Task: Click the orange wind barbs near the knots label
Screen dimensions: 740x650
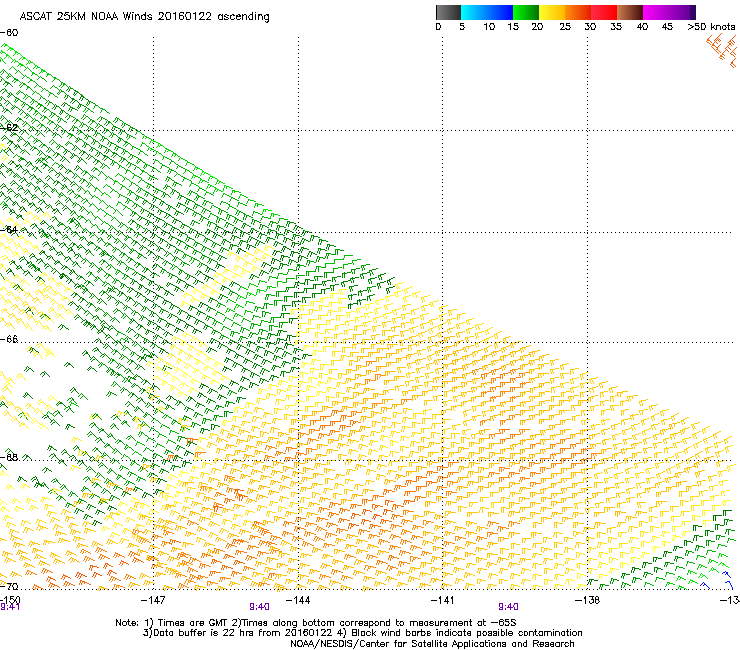Action: (x=722, y=50)
